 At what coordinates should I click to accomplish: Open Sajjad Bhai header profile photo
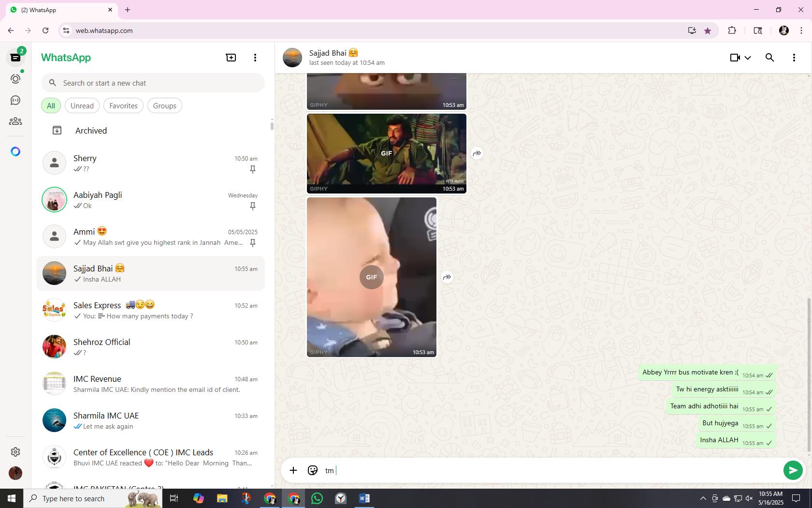point(292,58)
